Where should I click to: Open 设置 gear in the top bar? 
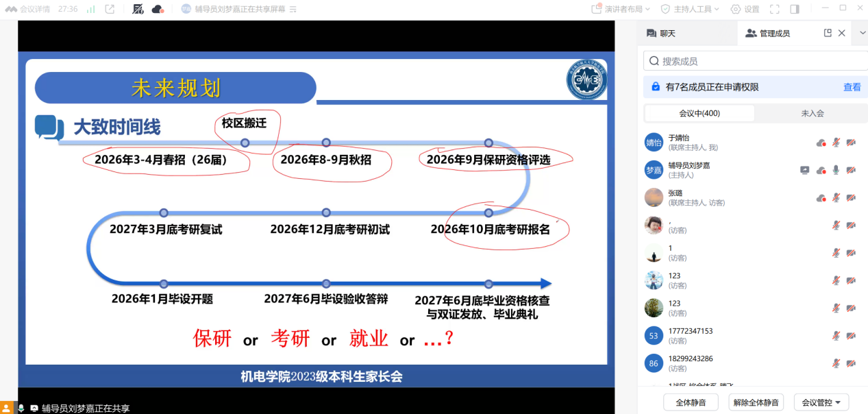745,9
